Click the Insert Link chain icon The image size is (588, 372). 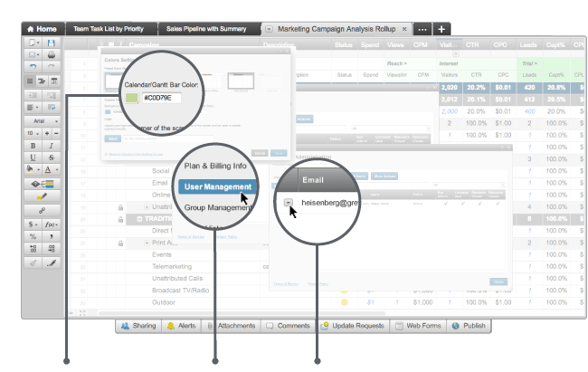[x=42, y=211]
